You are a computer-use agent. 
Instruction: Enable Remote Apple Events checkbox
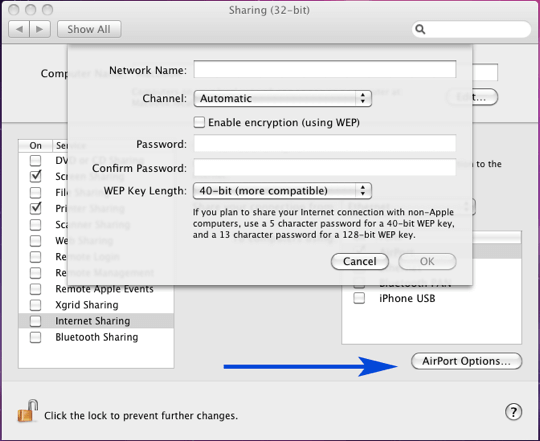35,289
